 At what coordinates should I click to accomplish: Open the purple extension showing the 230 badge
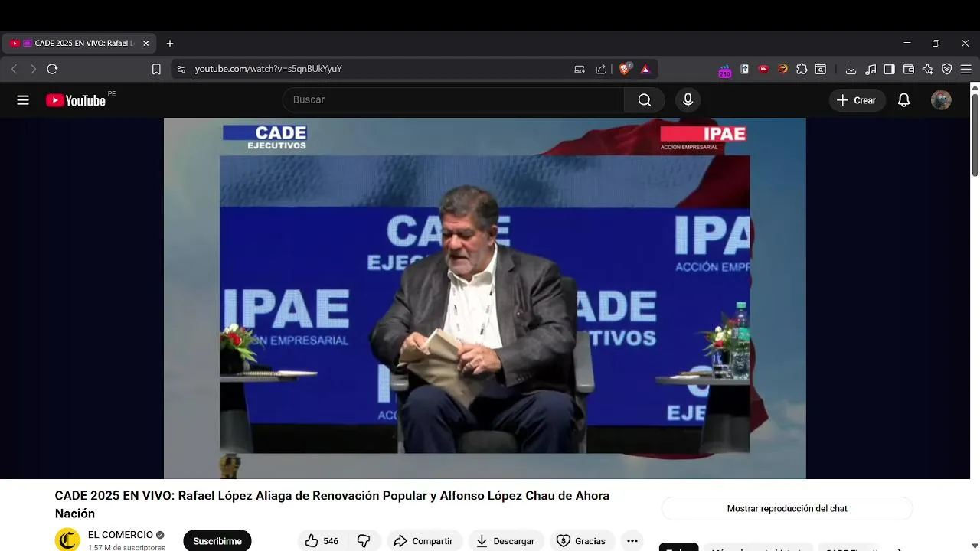[x=724, y=70]
